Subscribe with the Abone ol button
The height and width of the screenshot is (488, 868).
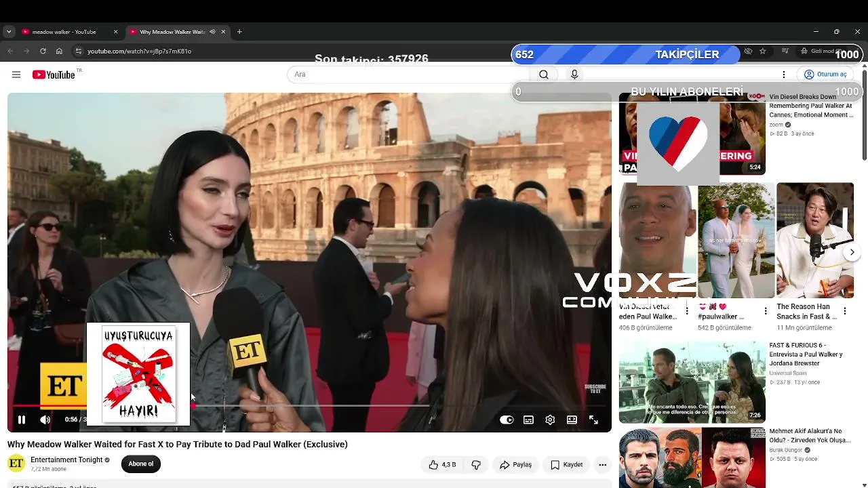click(x=141, y=464)
